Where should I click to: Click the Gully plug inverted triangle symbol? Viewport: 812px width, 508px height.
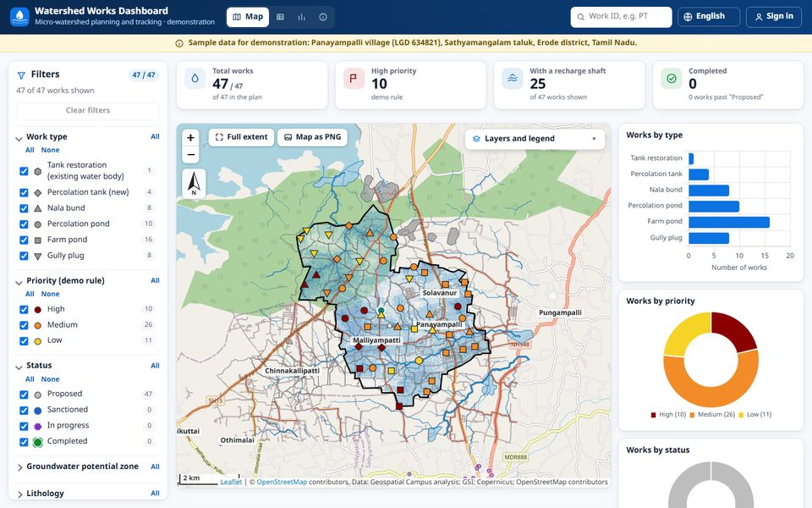pos(38,256)
